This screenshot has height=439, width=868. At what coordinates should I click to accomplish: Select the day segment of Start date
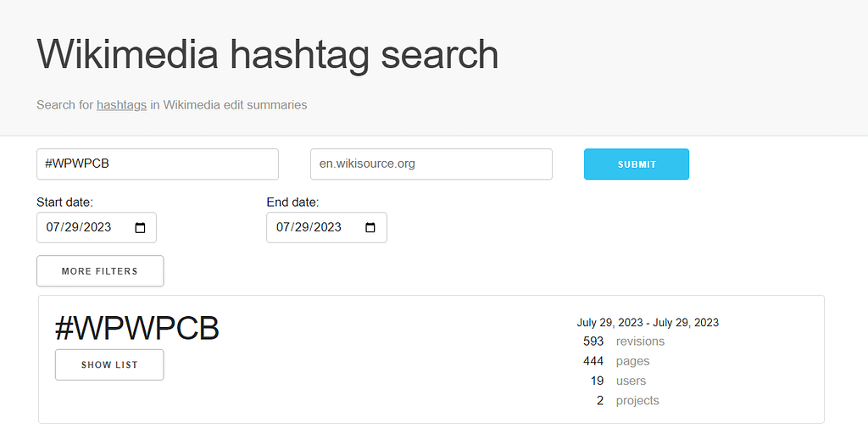coord(74,228)
